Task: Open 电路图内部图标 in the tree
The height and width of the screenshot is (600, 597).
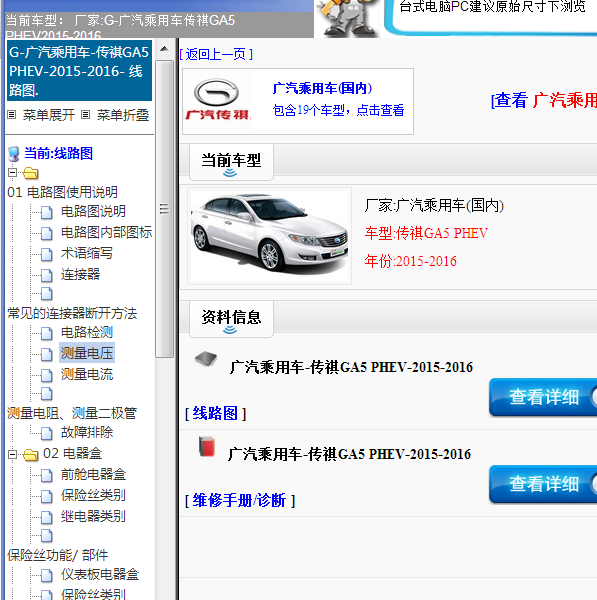Action: (106, 232)
